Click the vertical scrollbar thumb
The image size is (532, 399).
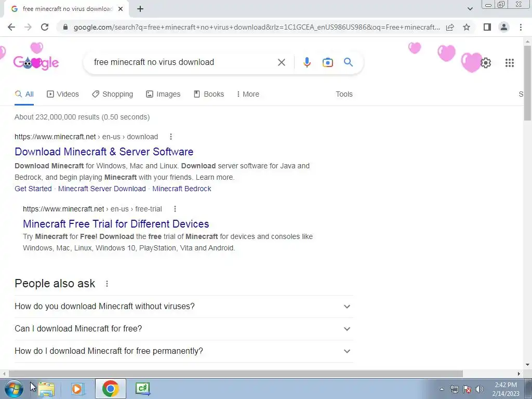(x=527, y=83)
